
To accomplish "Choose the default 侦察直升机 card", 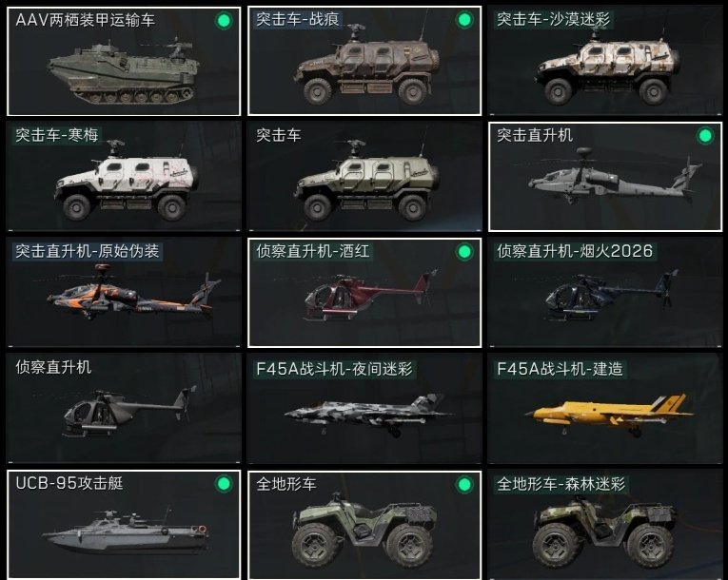I will point(124,408).
